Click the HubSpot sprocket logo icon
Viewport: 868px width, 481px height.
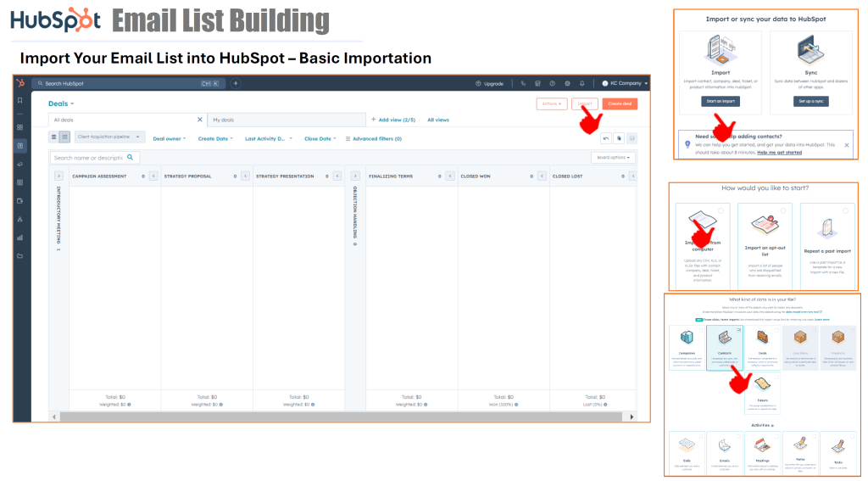(x=20, y=83)
